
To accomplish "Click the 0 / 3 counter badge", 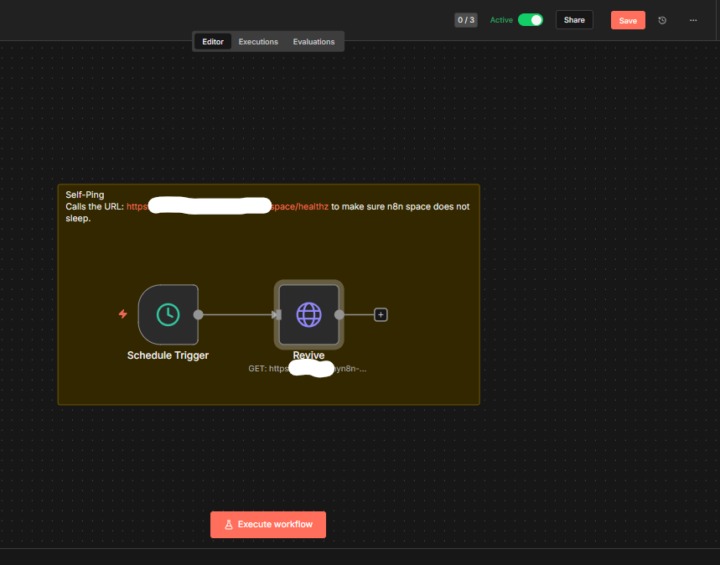I will click(x=466, y=20).
